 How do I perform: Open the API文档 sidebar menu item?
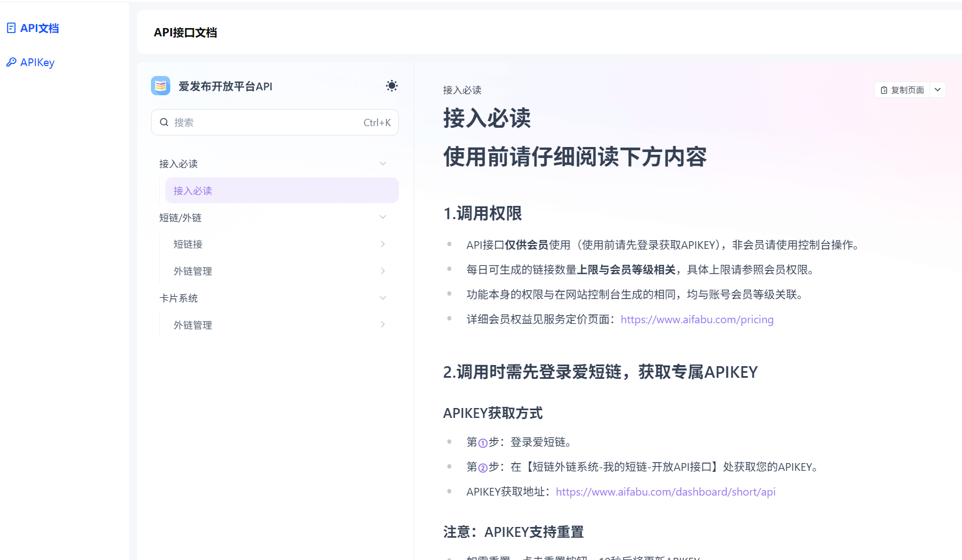pyautogui.click(x=40, y=28)
